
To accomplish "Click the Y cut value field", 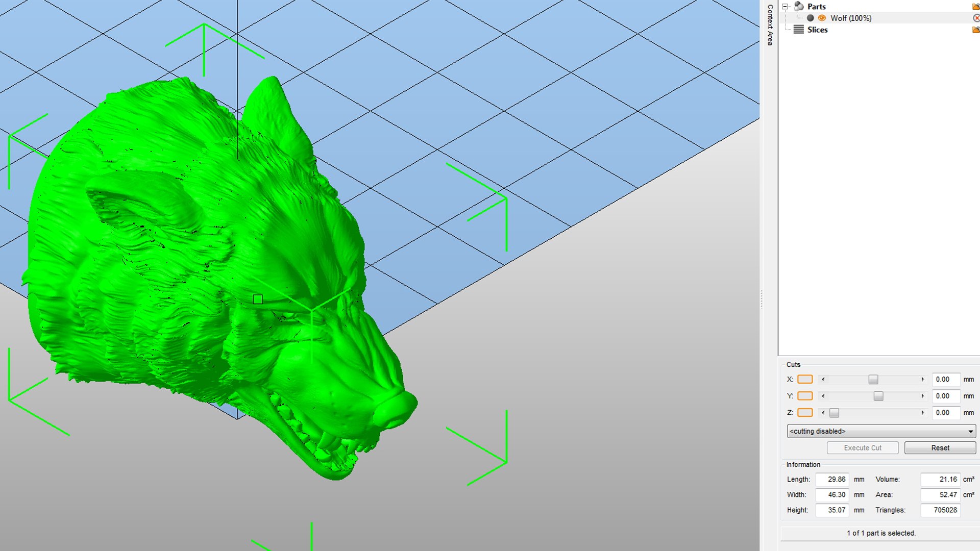I will 946,396.
